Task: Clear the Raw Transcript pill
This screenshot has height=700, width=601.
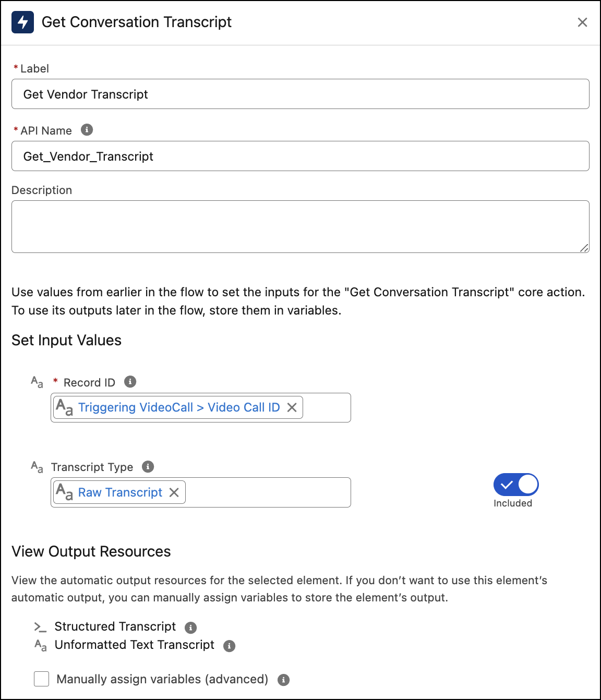Action: [174, 492]
